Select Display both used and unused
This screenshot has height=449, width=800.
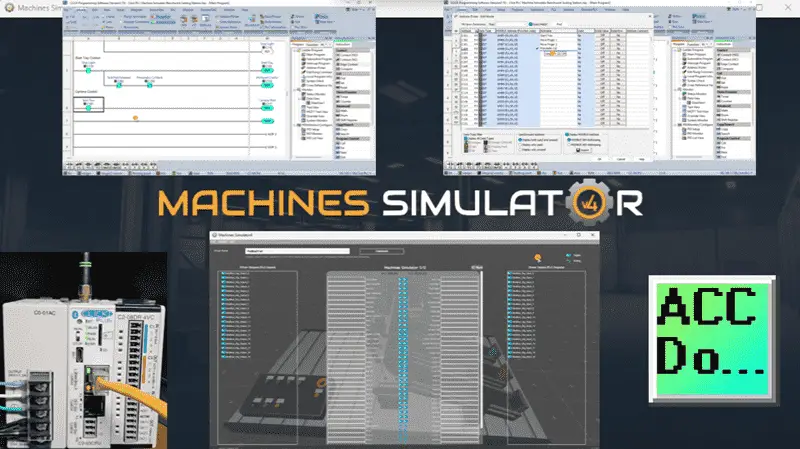(x=538, y=140)
